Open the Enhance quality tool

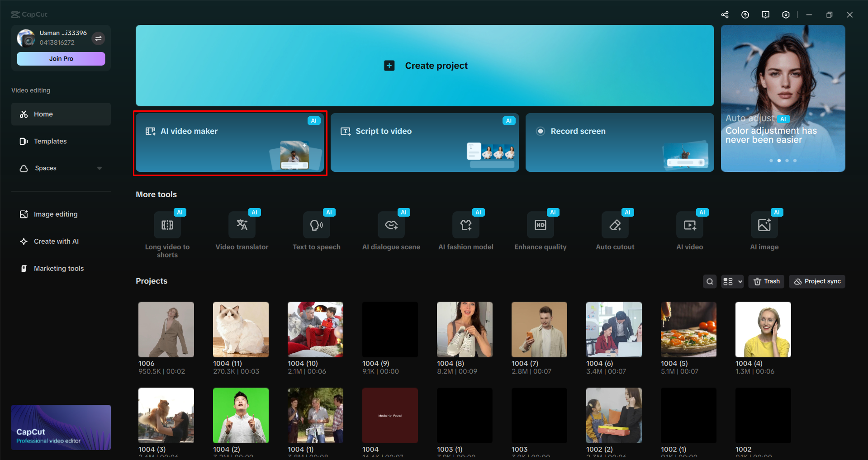pyautogui.click(x=540, y=232)
